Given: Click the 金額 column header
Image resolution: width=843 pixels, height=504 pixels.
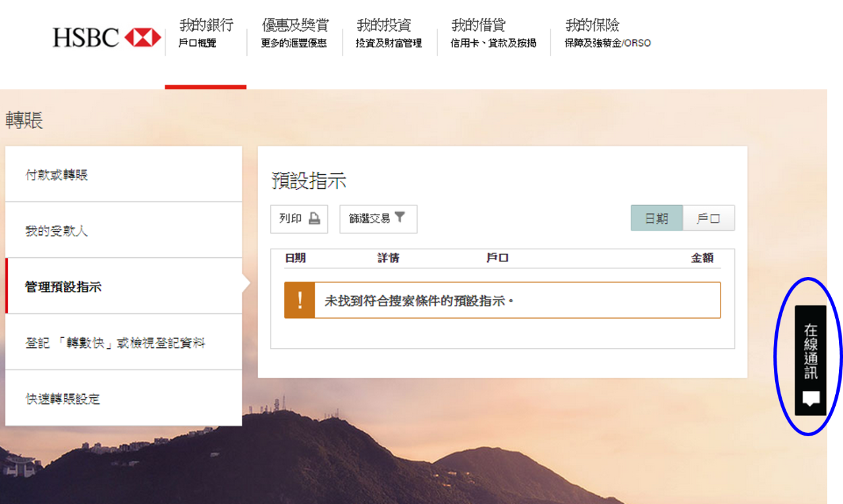Looking at the screenshot, I should [702, 258].
